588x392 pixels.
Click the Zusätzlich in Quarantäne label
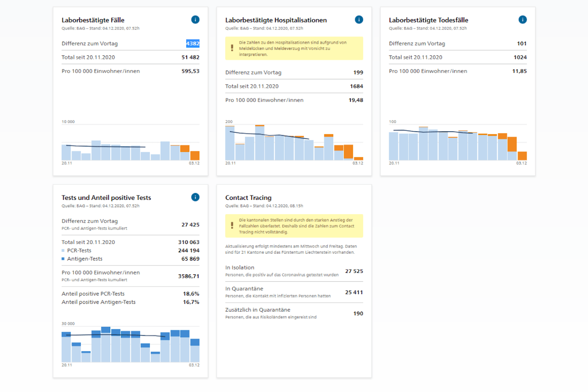click(258, 310)
